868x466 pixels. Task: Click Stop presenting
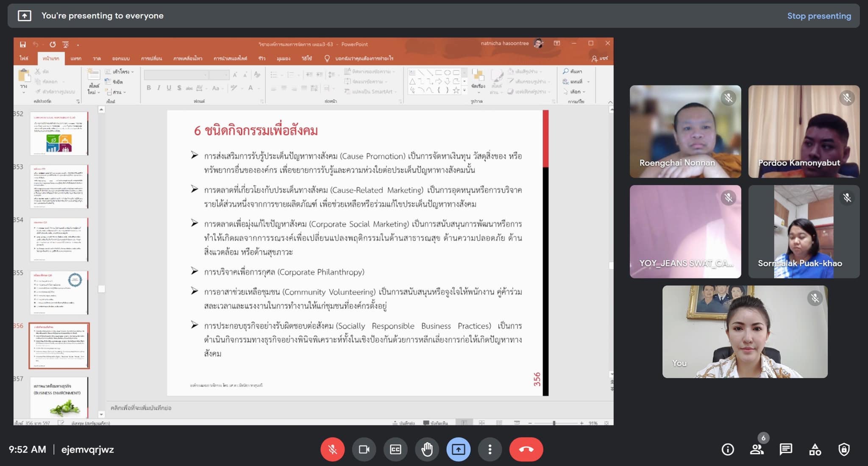[x=818, y=16]
